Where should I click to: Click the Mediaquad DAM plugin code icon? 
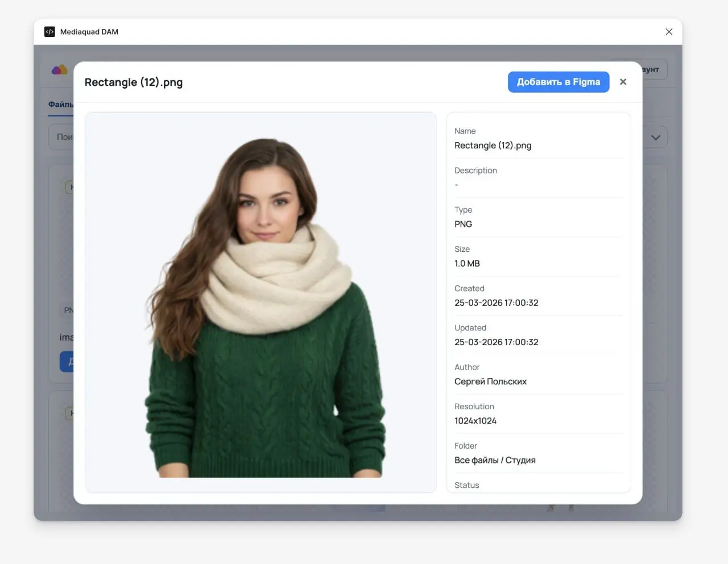point(49,32)
